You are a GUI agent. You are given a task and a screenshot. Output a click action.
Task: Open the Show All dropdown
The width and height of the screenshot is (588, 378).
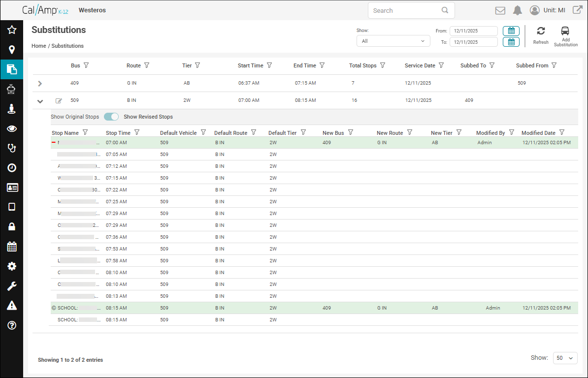[x=392, y=41]
